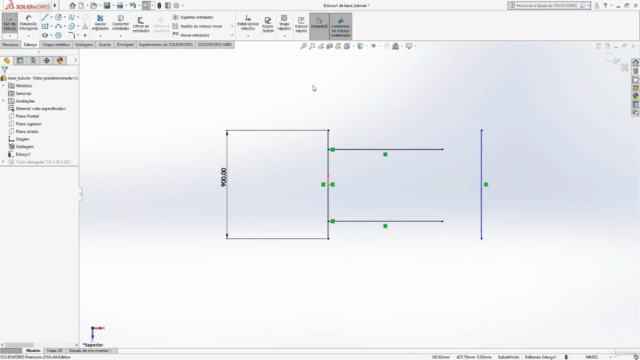Click Converter entidades tool

(x=120, y=23)
